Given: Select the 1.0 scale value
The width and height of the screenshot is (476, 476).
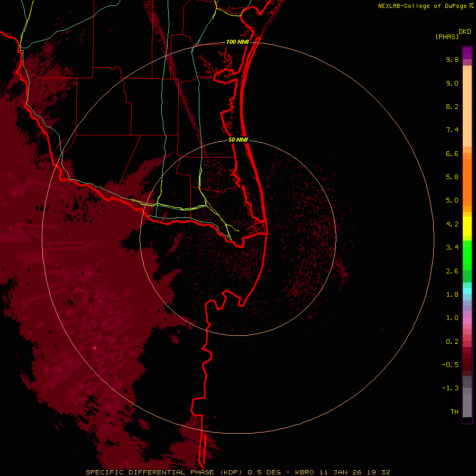Looking at the screenshot, I should pos(452,318).
